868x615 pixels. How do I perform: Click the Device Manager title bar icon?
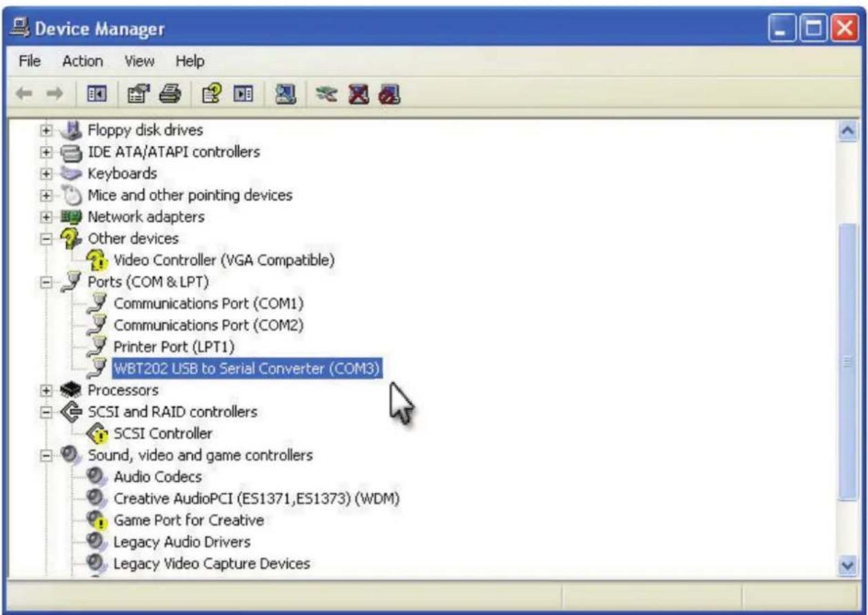(x=21, y=29)
